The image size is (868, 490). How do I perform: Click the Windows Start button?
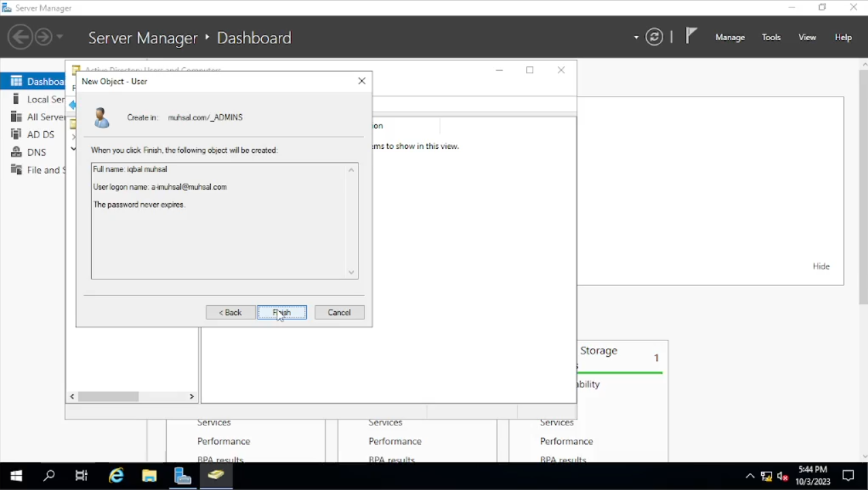[16, 476]
